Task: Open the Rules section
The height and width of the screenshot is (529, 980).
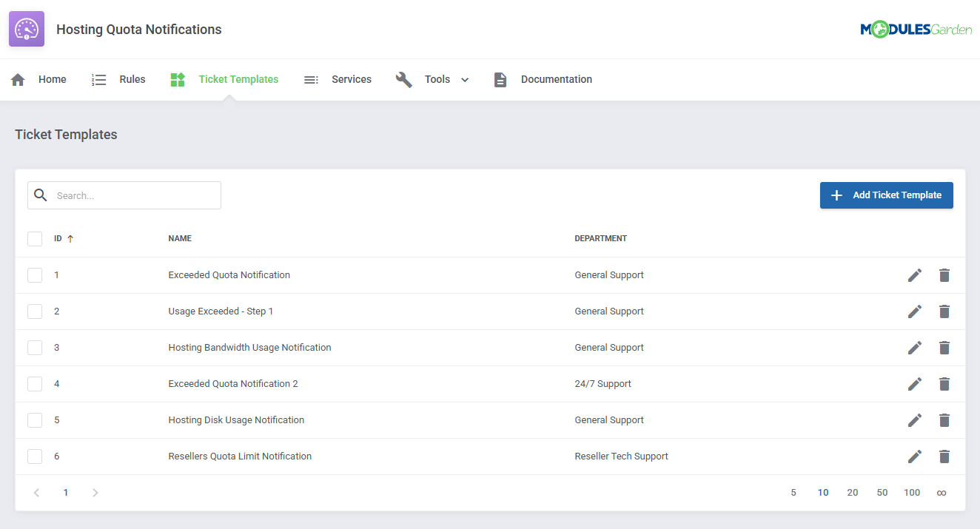Action: point(132,79)
